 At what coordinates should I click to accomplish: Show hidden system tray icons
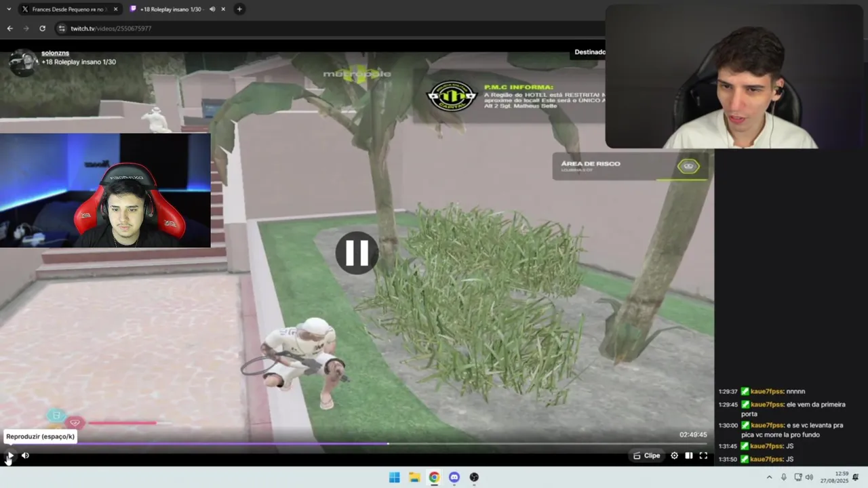(769, 477)
